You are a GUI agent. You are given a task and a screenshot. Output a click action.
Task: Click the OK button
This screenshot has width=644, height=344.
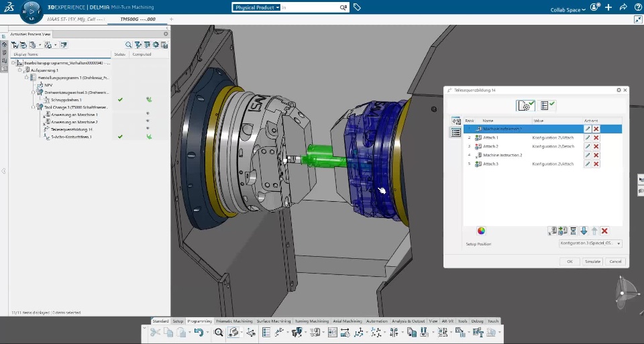click(570, 262)
